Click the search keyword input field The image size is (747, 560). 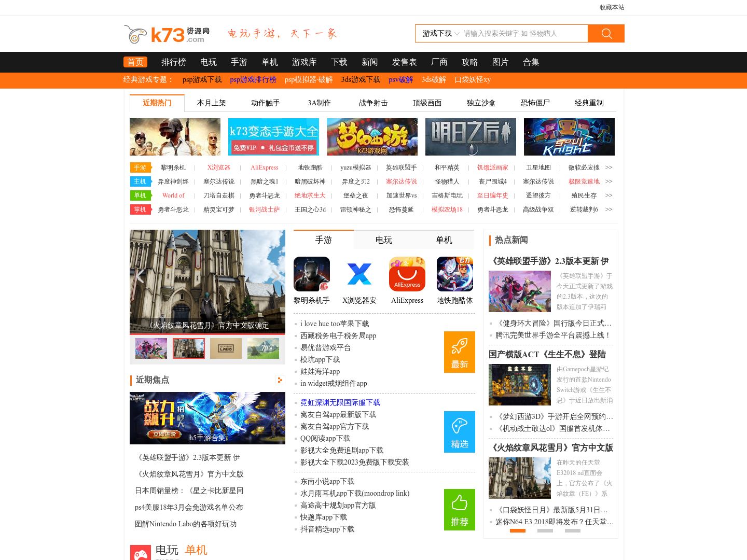tap(524, 34)
